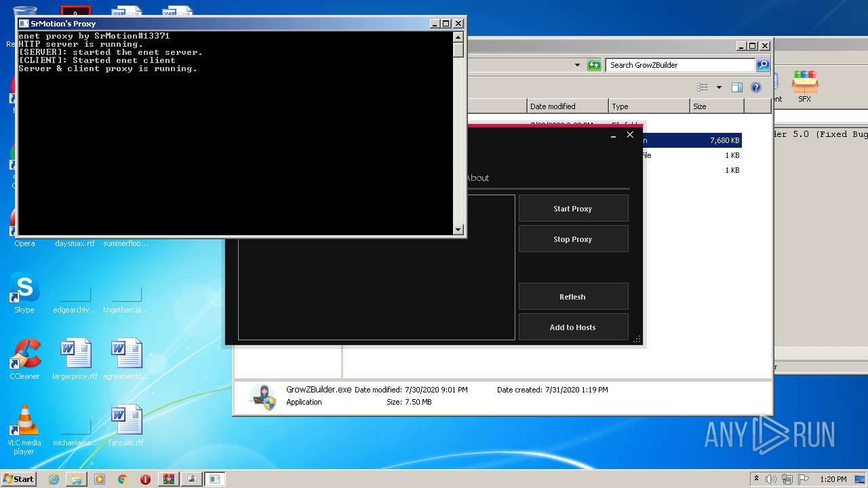Open the view options dropdown arrow
This screenshot has width=868, height=488.
(x=719, y=87)
